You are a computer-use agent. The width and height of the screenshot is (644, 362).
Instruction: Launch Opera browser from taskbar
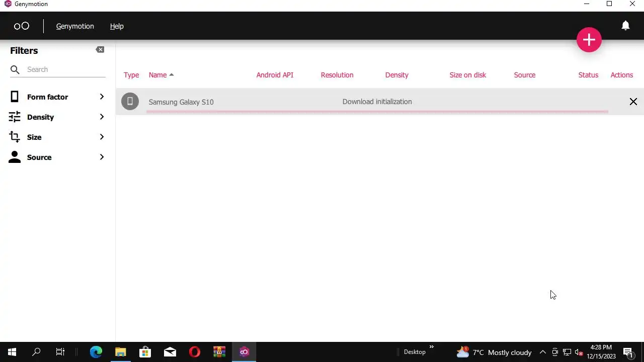click(x=194, y=352)
